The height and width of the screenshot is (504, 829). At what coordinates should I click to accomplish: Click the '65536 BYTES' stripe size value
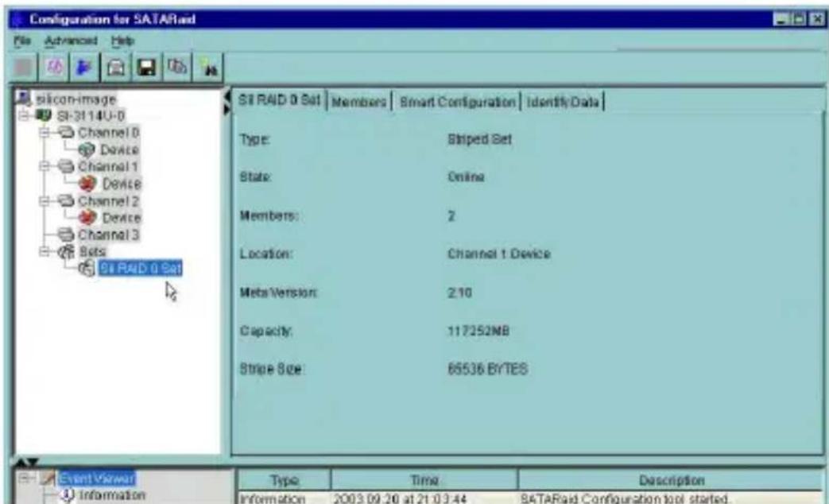click(487, 369)
